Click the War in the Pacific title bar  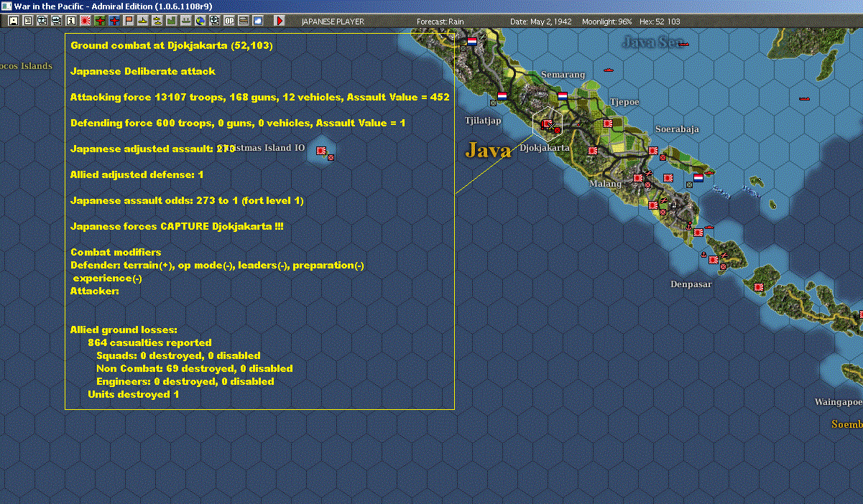tap(431, 6)
